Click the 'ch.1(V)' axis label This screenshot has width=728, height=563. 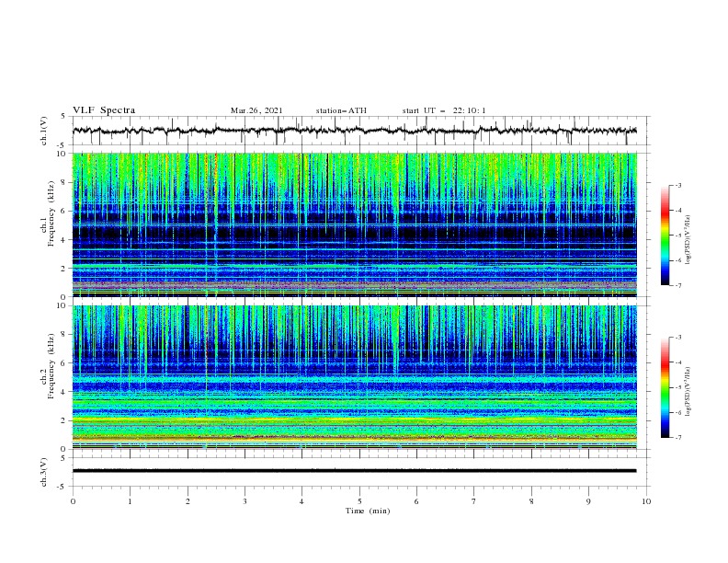click(x=44, y=131)
